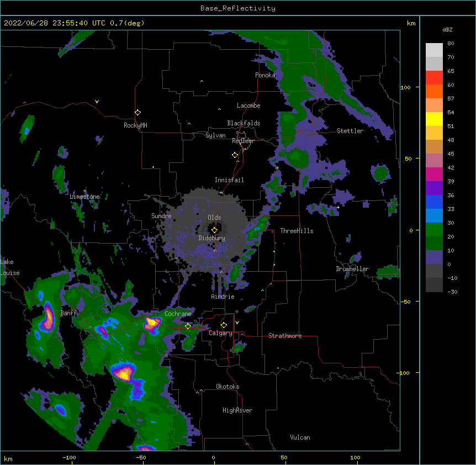Select the yellow diamond marker south of RedDeer
The height and width of the screenshot is (465, 476).
(x=235, y=155)
